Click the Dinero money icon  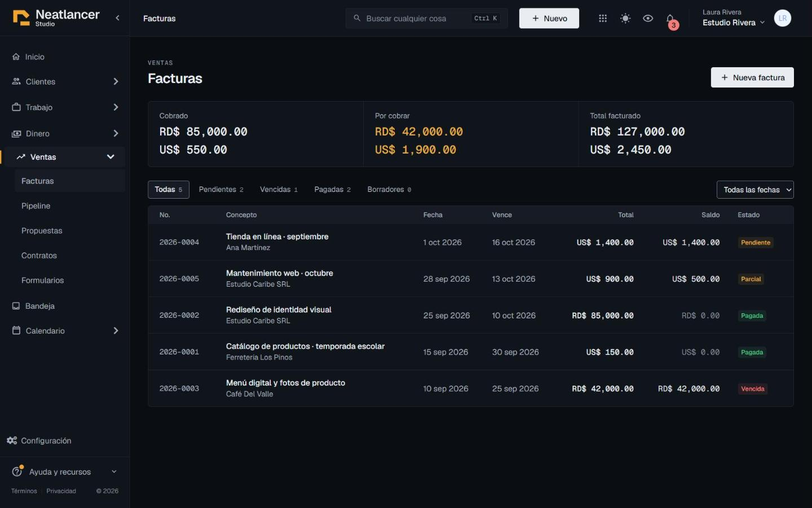pos(16,134)
